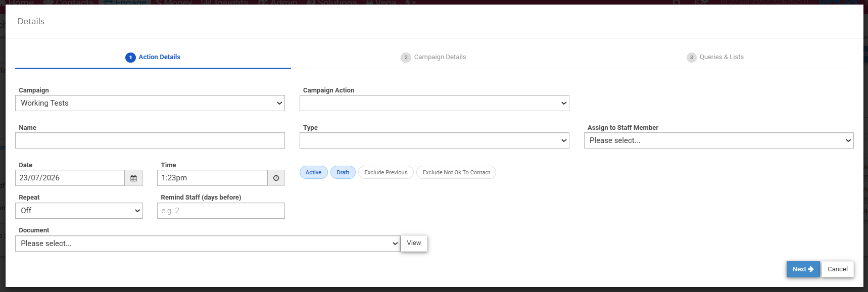The image size is (868, 292).
Task: Open the date picker calendar icon
Action: [133, 178]
